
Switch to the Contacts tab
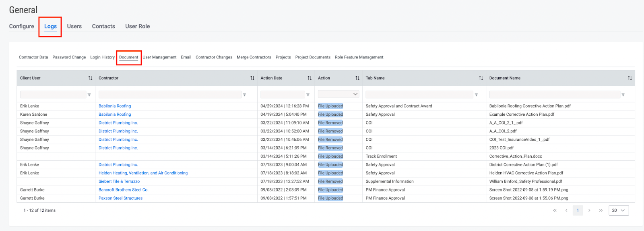[x=103, y=26]
